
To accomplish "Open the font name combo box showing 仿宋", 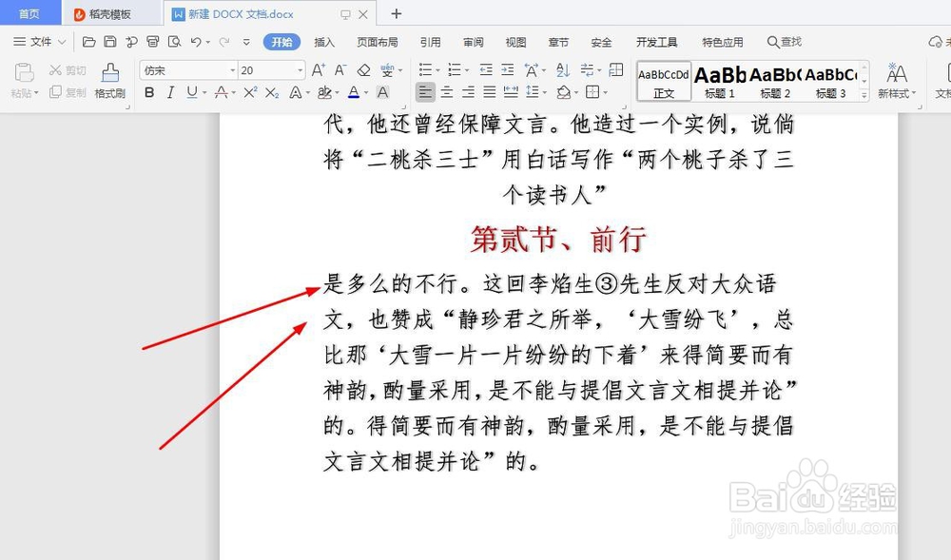I will click(x=185, y=69).
